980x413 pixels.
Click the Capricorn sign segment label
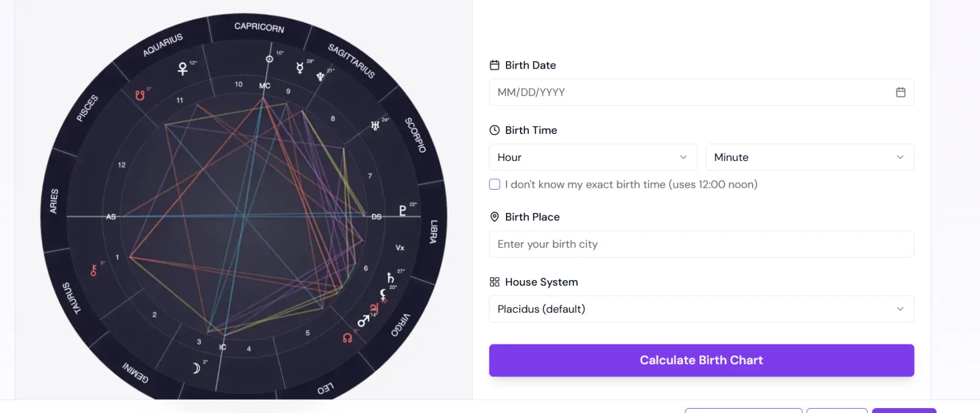tap(259, 27)
